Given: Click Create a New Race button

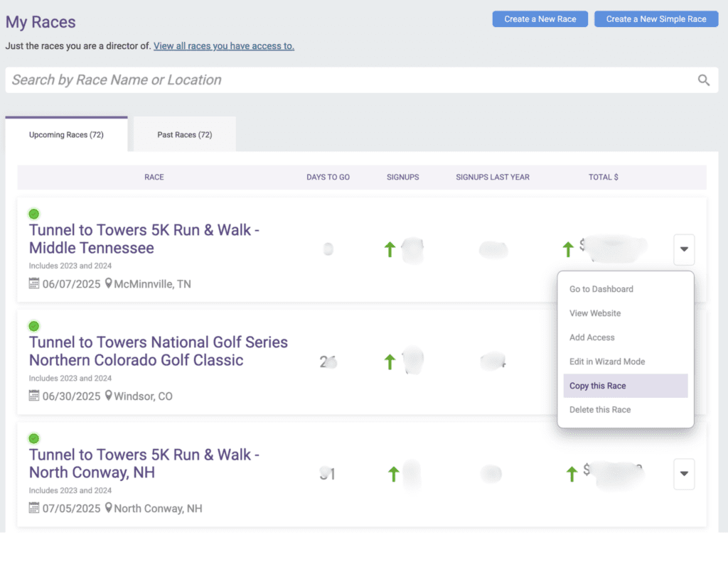Looking at the screenshot, I should [540, 19].
